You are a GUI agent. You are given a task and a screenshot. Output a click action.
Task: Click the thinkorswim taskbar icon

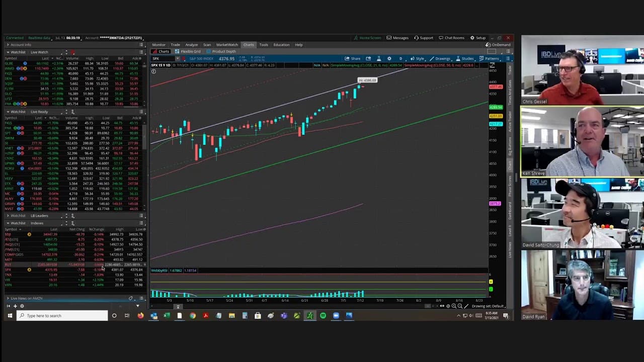pyautogui.click(x=310, y=316)
